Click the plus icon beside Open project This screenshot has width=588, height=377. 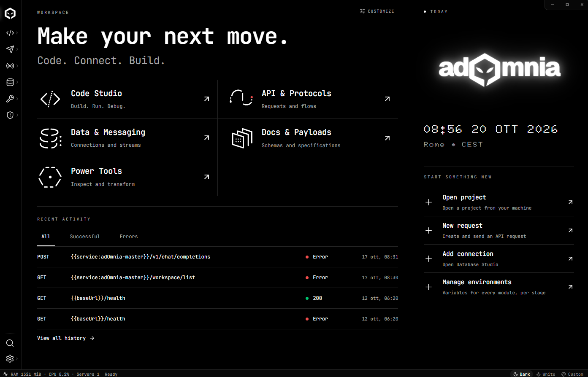click(428, 202)
